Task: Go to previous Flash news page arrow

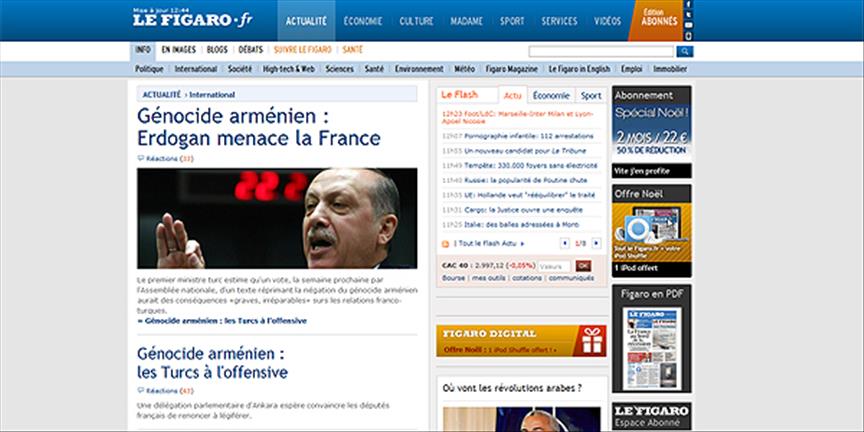Action: click(x=565, y=243)
